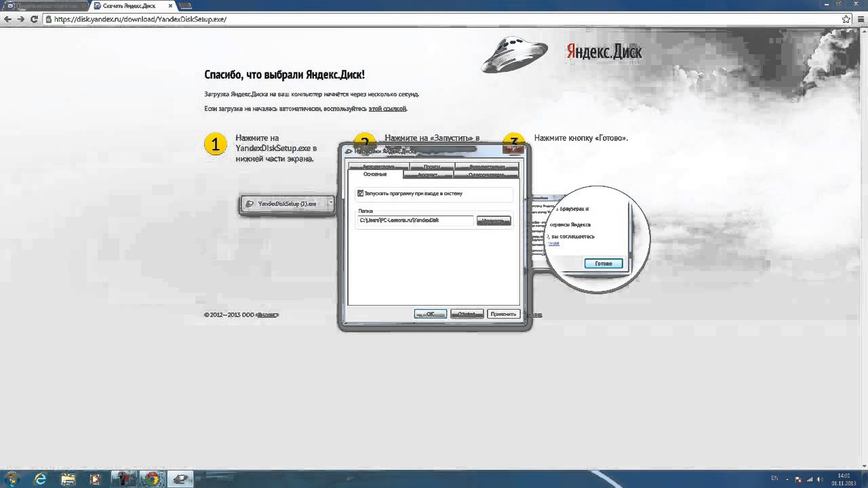Open the 'Синхронизация' settings tab
The height and width of the screenshot is (488, 868).
click(486, 175)
